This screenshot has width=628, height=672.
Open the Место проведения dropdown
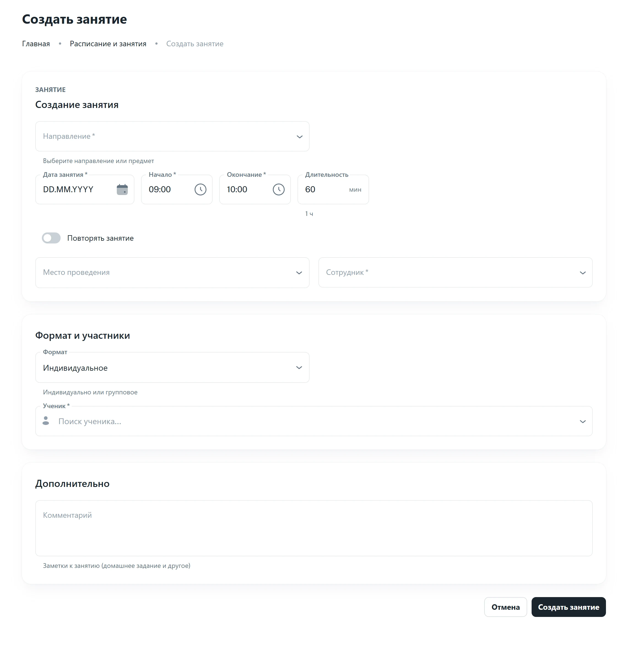click(x=172, y=272)
